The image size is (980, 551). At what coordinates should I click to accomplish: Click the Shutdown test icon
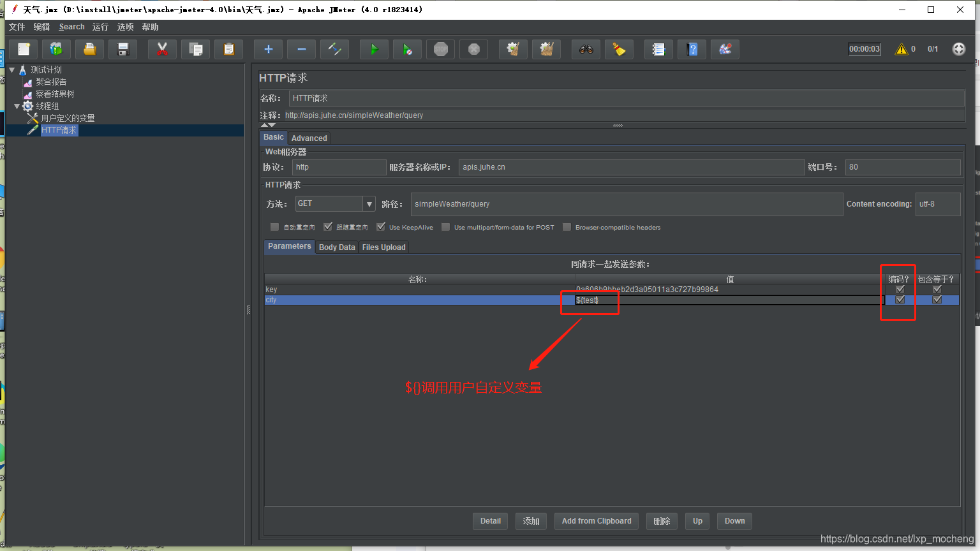click(x=473, y=49)
